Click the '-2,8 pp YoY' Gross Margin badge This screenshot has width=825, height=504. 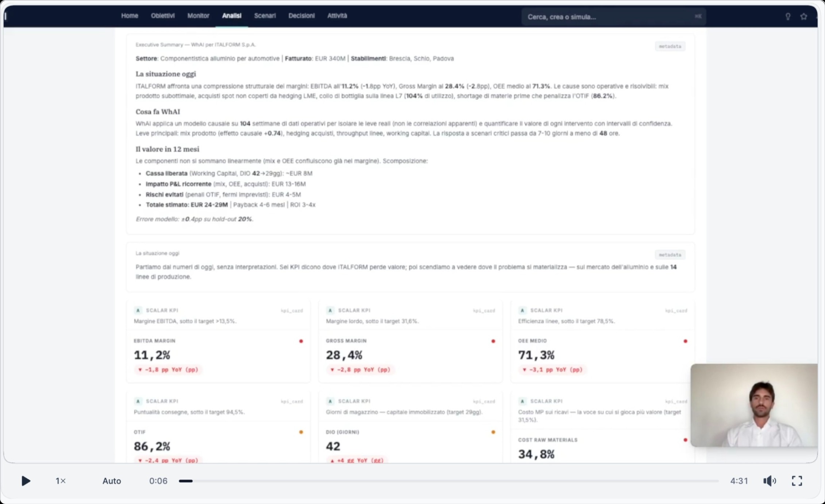pyautogui.click(x=360, y=370)
